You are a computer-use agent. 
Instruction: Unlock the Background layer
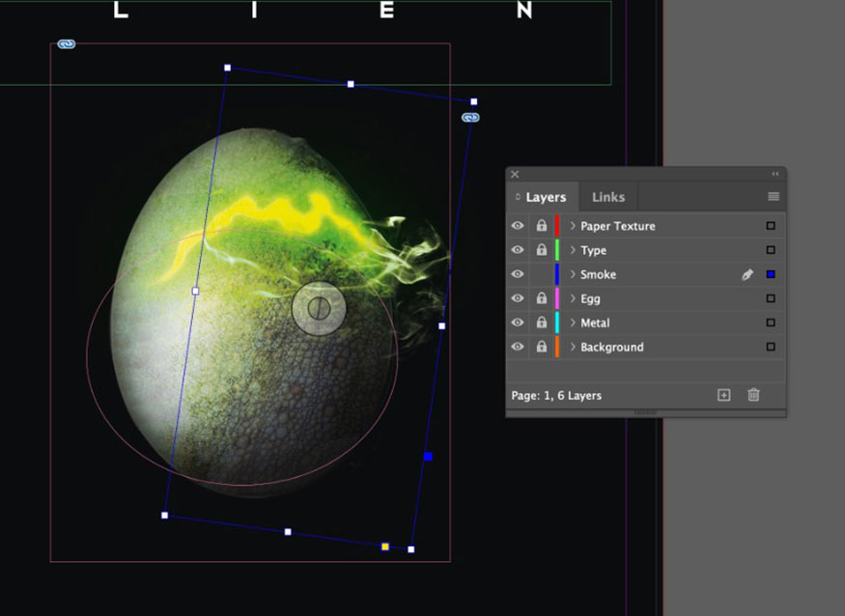click(542, 347)
